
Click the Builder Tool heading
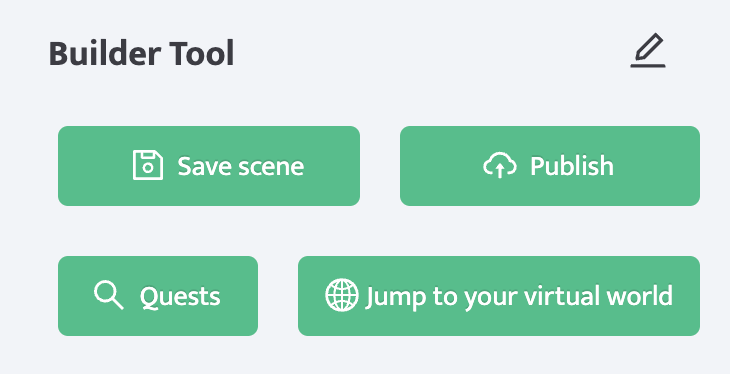141,54
